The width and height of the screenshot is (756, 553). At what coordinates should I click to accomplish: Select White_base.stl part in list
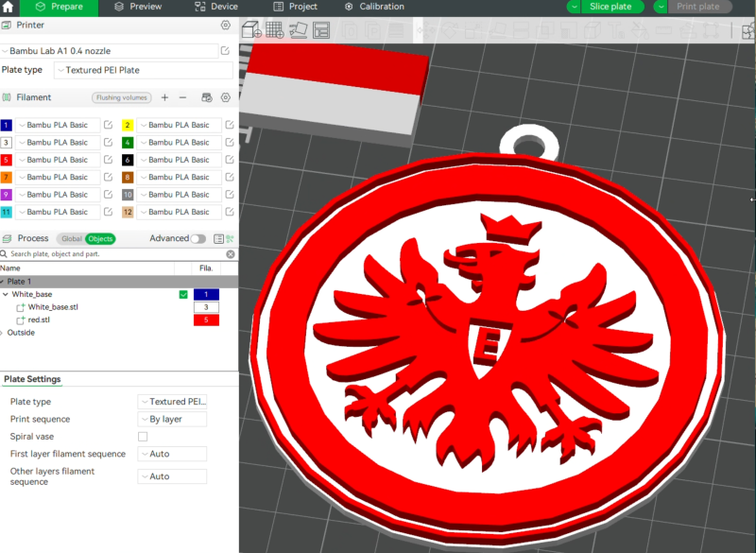pos(53,307)
